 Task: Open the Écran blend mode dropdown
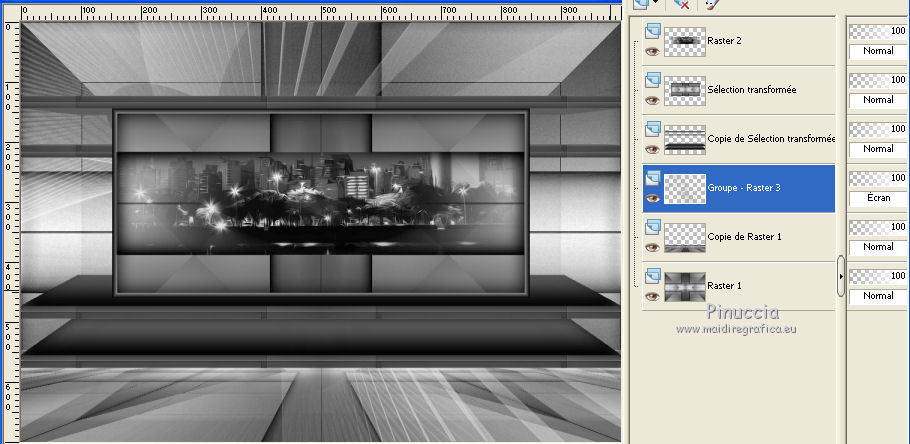(879, 198)
